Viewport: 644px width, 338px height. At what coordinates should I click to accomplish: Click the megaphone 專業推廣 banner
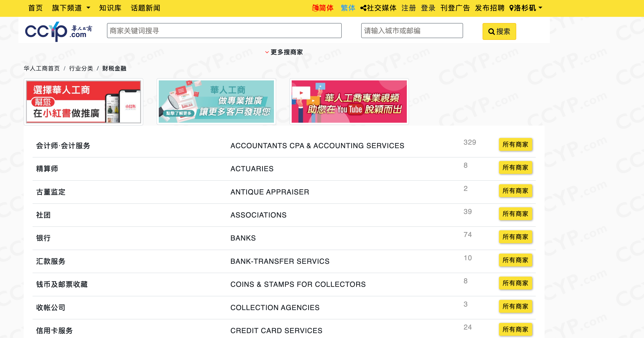tap(216, 101)
